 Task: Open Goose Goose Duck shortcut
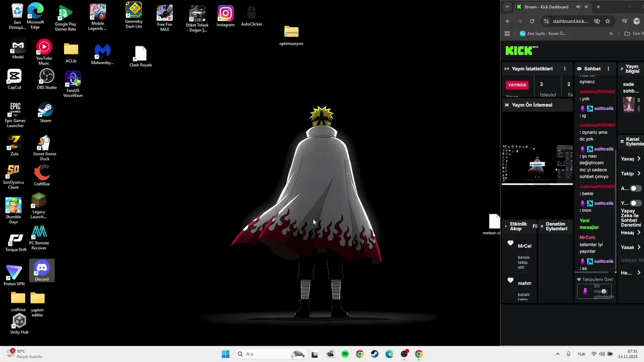tap(44, 148)
